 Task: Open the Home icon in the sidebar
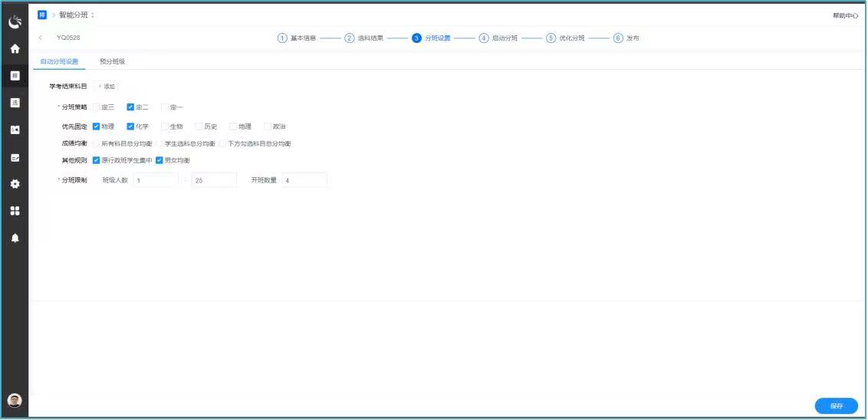(15, 49)
